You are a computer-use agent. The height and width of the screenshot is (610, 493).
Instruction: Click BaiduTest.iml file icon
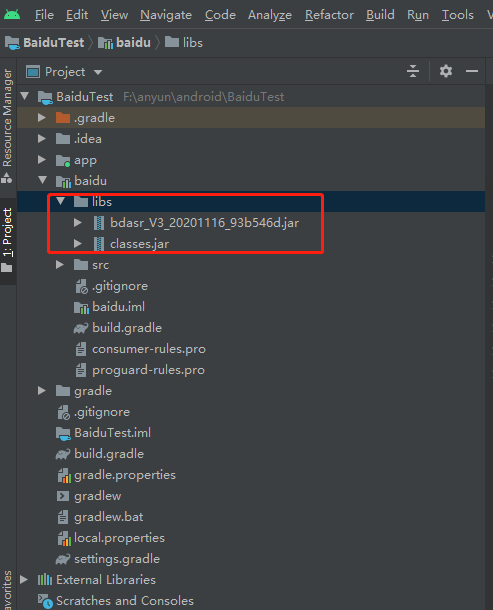pos(63,433)
